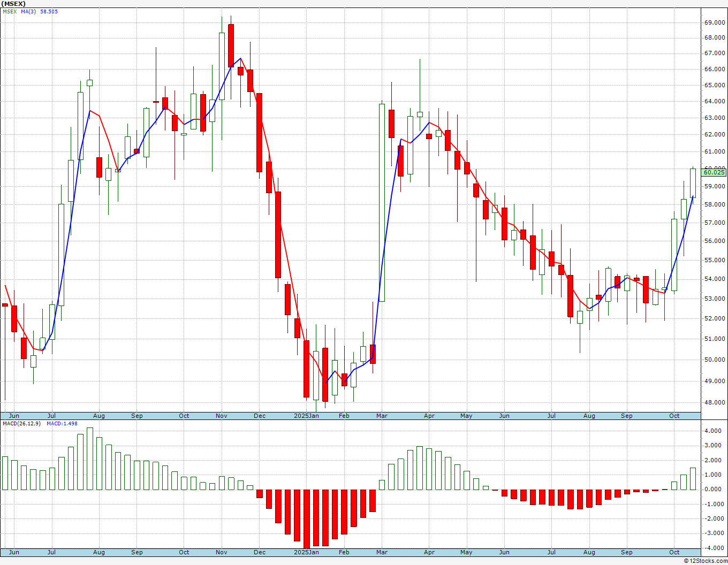The width and height of the screenshot is (728, 565).
Task: Select May on the MACD panel time axis
Action: click(x=466, y=552)
